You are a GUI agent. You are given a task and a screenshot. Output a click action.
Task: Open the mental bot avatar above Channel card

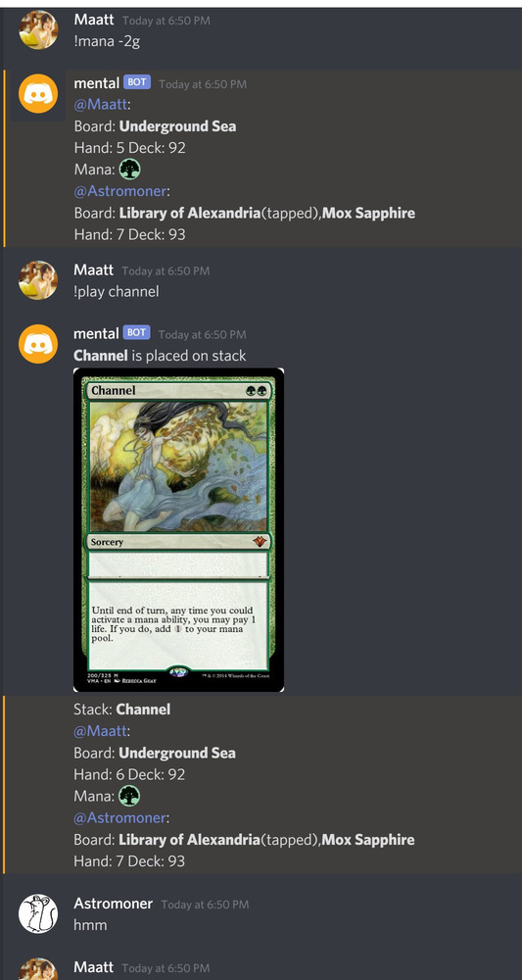pos(38,344)
